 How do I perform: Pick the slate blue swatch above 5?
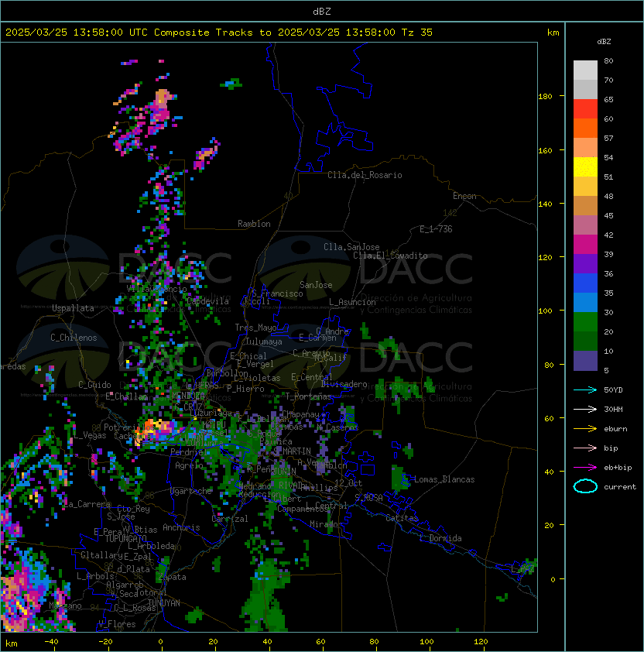click(585, 361)
